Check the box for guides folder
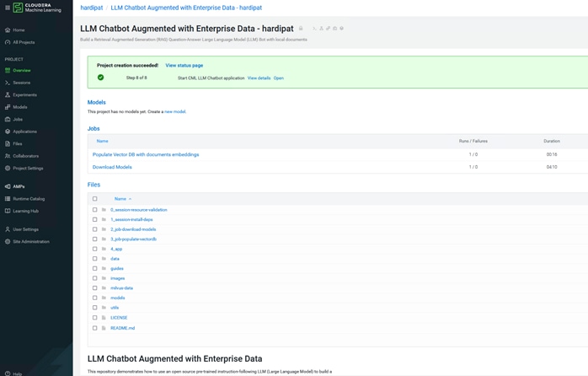The height and width of the screenshot is (376, 588). 95,268
